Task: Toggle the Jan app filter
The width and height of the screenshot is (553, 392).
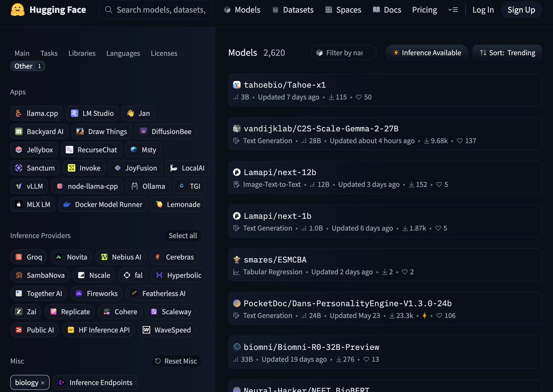Action: [x=138, y=113]
